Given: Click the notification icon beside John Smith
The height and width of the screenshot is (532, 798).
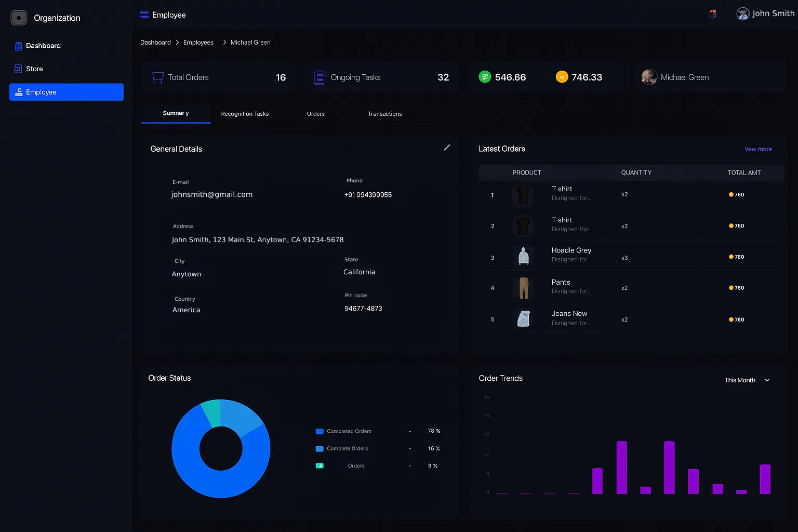Looking at the screenshot, I should (x=712, y=14).
